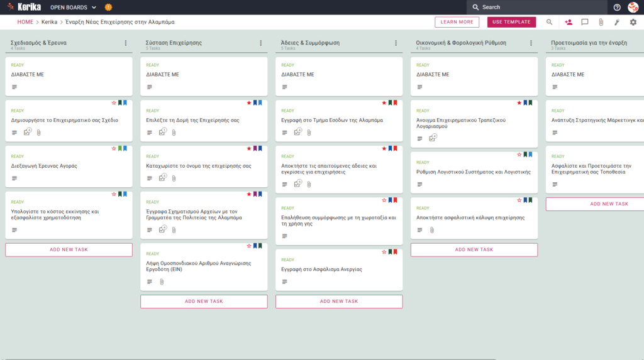Click the LEARN MORE button
The height and width of the screenshot is (360, 644).
(457, 22)
